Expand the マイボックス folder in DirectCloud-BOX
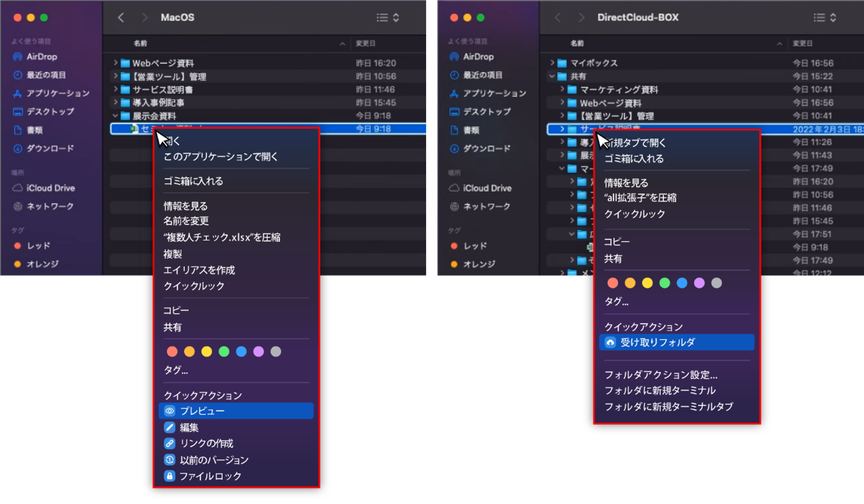Screen dimensions: 864x504 point(552,63)
